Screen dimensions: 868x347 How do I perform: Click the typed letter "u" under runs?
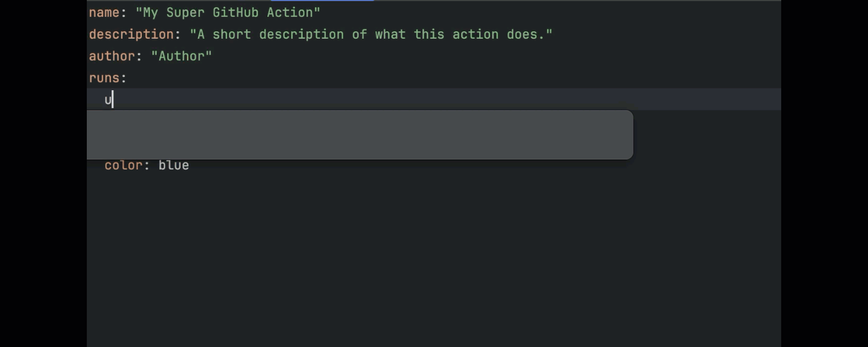(x=108, y=100)
